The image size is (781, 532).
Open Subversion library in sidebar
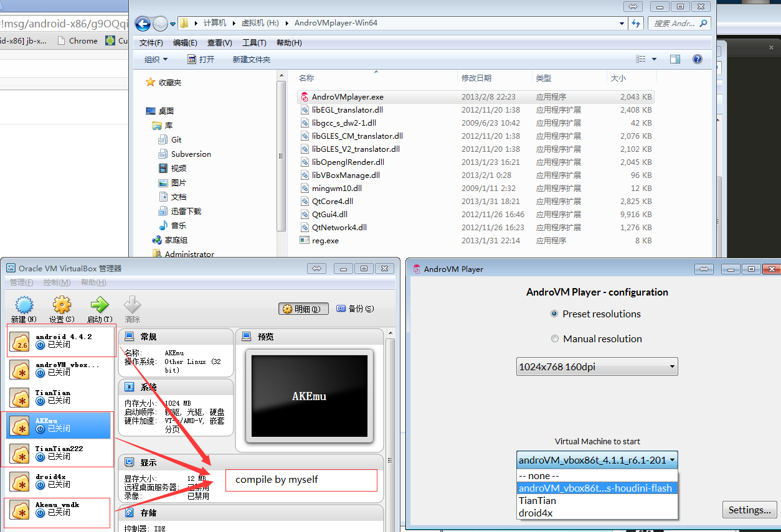(185, 154)
